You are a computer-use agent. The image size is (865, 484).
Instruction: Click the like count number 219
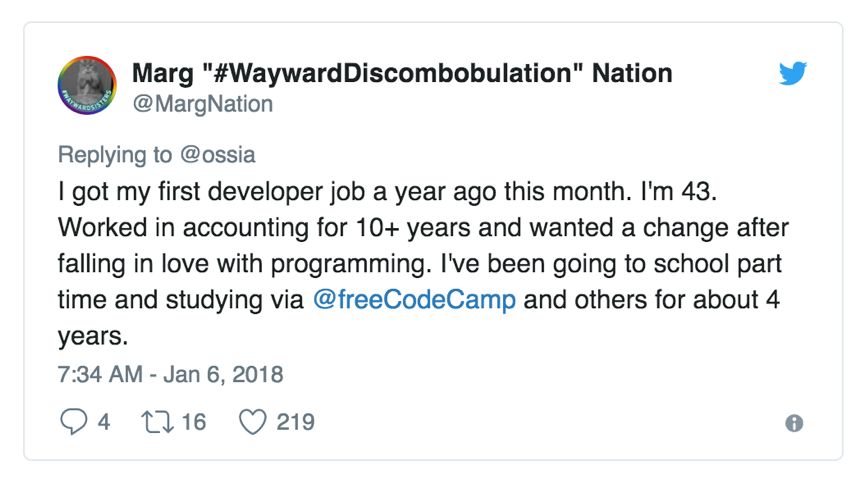click(296, 422)
